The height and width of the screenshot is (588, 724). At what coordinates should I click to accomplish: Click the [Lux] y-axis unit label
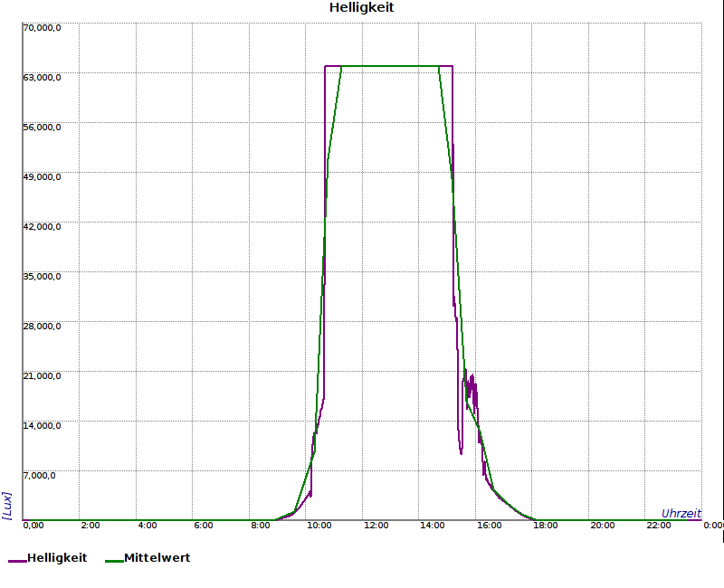click(7, 506)
